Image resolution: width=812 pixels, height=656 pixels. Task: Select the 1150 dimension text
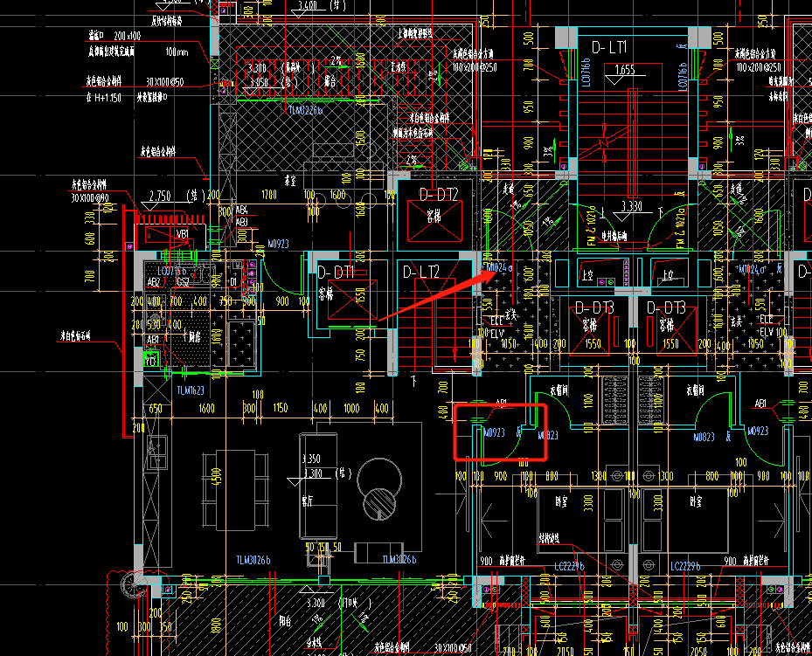pos(281,408)
